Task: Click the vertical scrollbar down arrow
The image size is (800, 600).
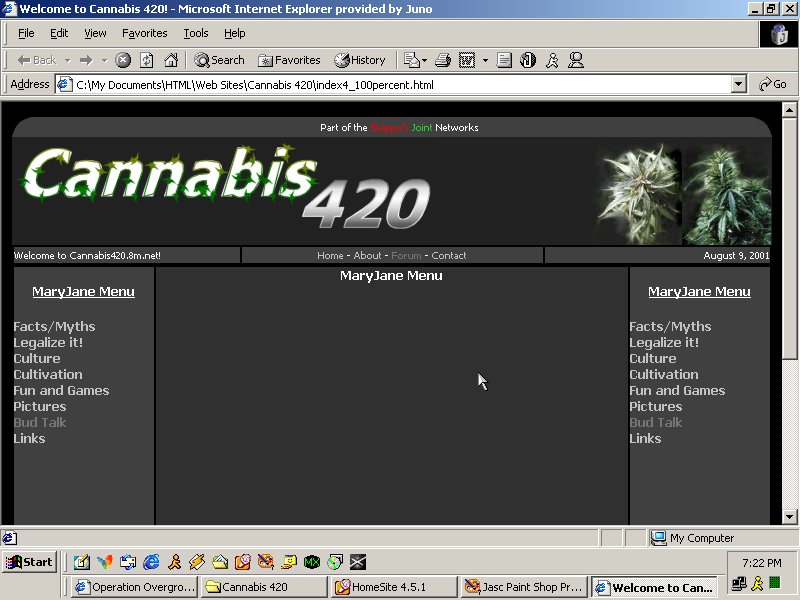Action: click(x=789, y=516)
